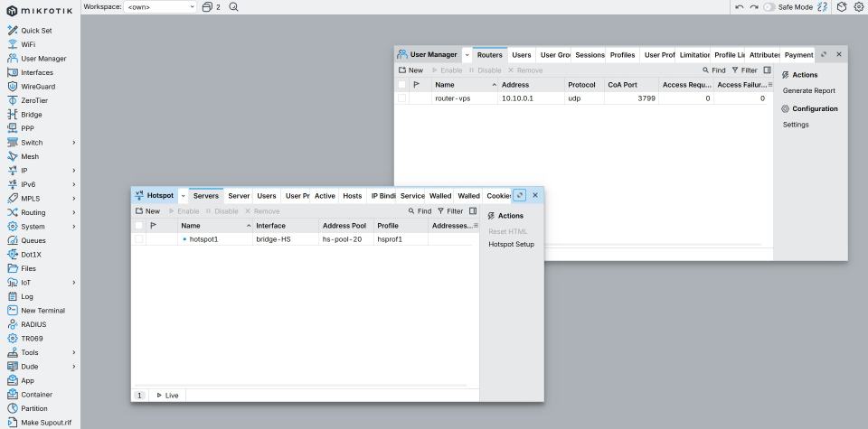
Task: Toggle Safe Mode switch
Action: pos(769,7)
